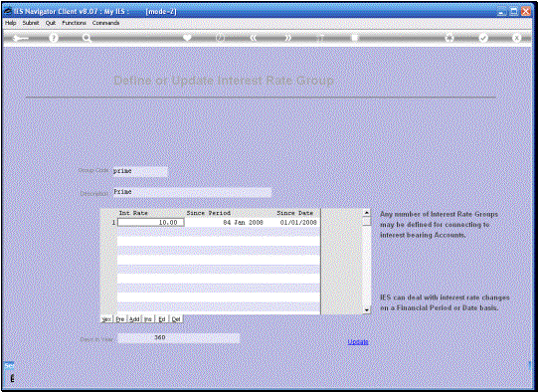The height and width of the screenshot is (392, 538).
Task: Click the Update link
Action: [x=358, y=342]
